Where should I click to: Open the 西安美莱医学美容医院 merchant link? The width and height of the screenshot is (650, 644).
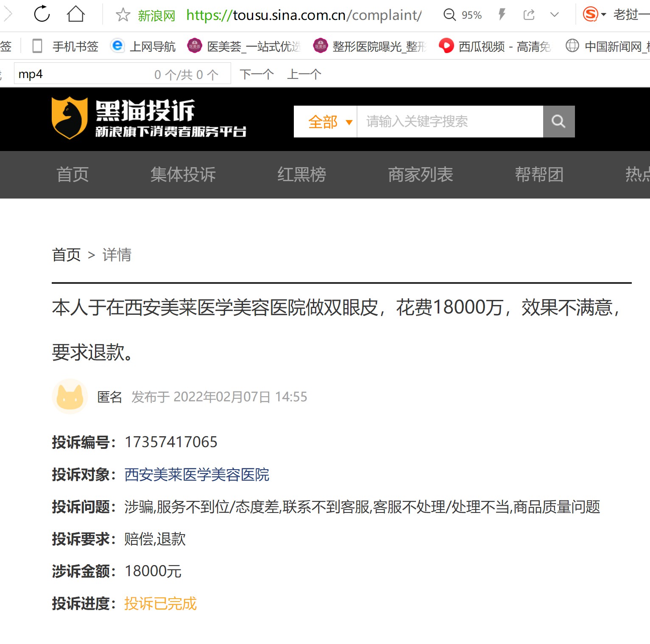197,474
